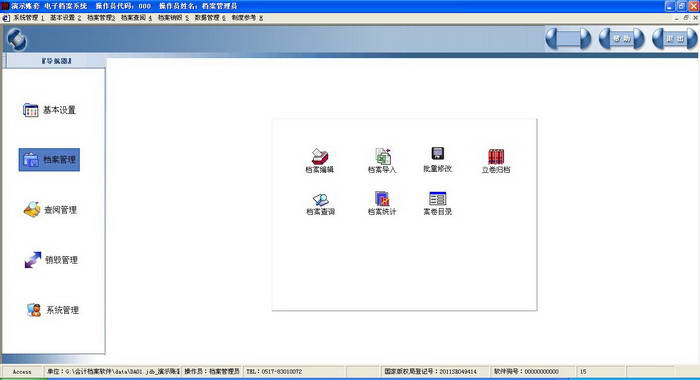Open the 制度参考 8 menu

click(x=247, y=18)
